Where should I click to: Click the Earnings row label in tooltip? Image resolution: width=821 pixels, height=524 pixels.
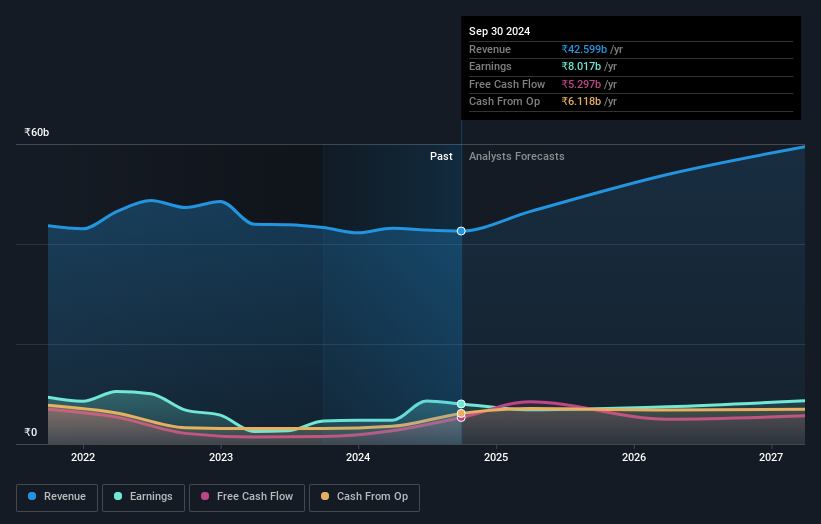(x=490, y=66)
